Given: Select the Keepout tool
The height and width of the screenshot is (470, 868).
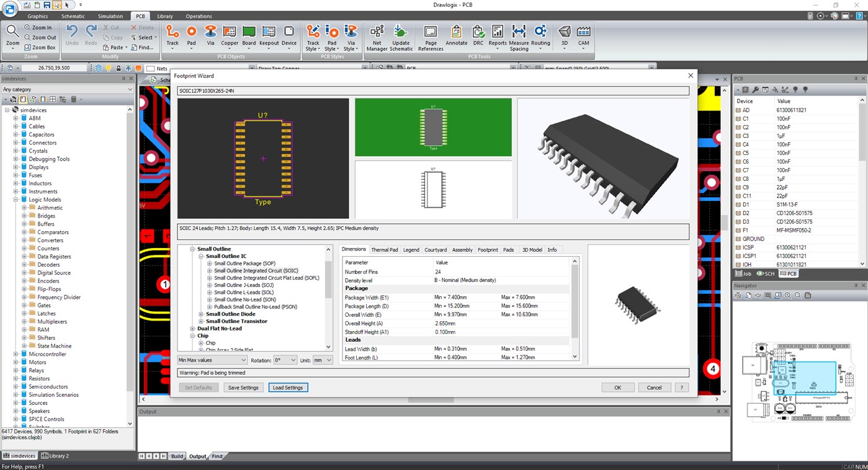Looking at the screenshot, I should tap(269, 35).
